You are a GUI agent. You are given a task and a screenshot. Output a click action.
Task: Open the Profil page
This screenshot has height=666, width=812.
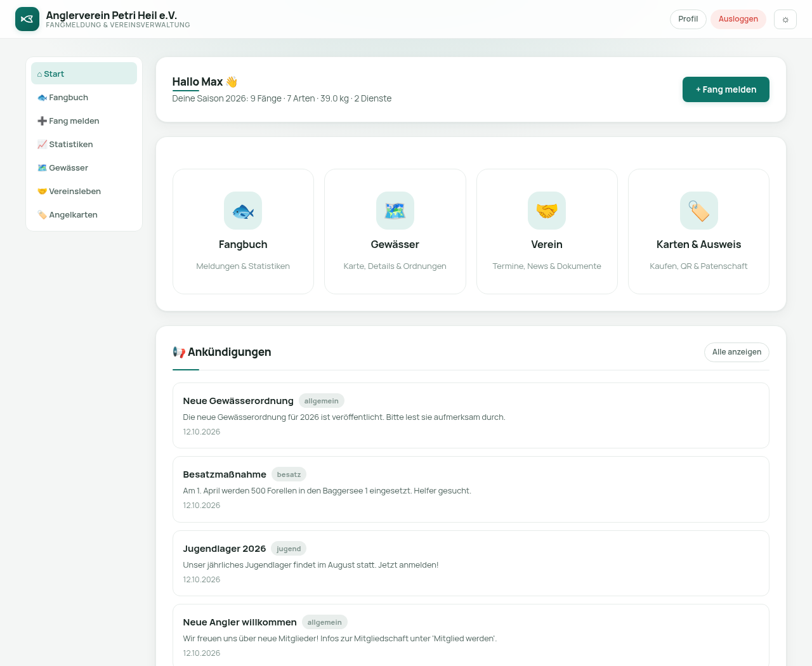[x=688, y=19]
